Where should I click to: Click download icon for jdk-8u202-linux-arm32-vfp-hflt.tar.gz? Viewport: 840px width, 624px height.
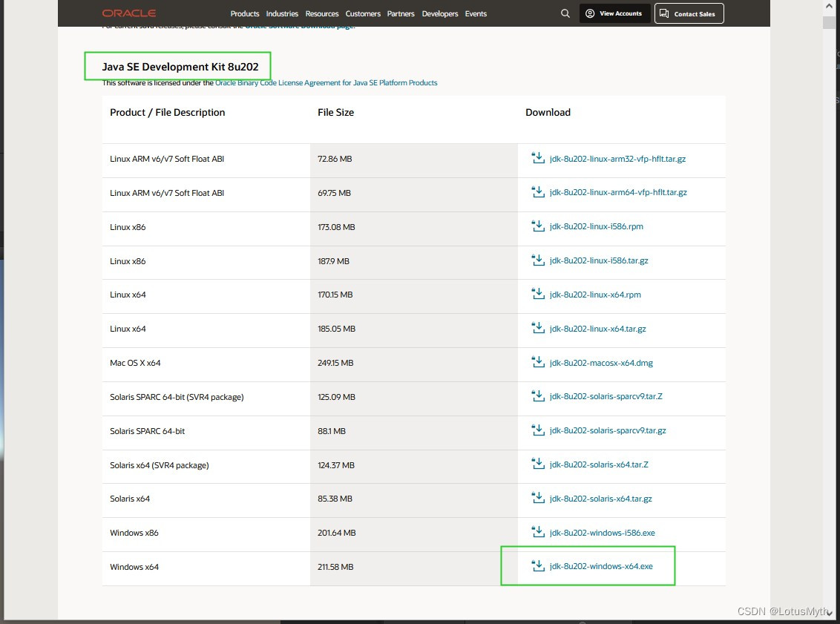coord(538,158)
